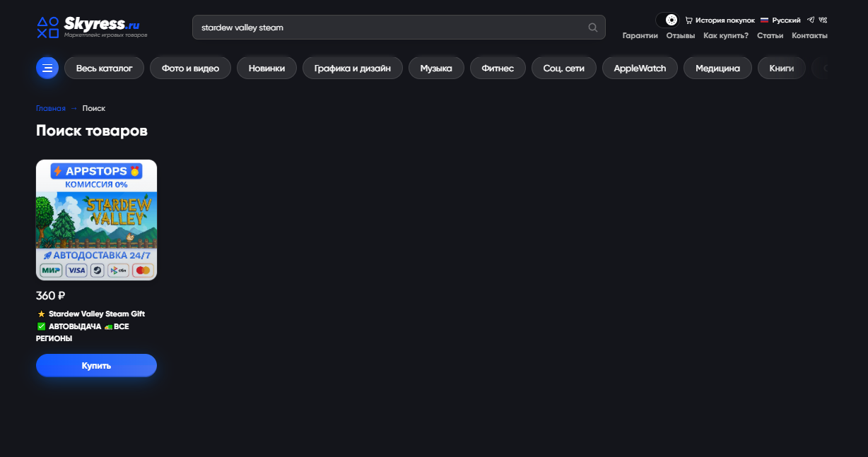Open the AppleWatch category
Viewport: 868px width, 457px height.
(x=640, y=69)
